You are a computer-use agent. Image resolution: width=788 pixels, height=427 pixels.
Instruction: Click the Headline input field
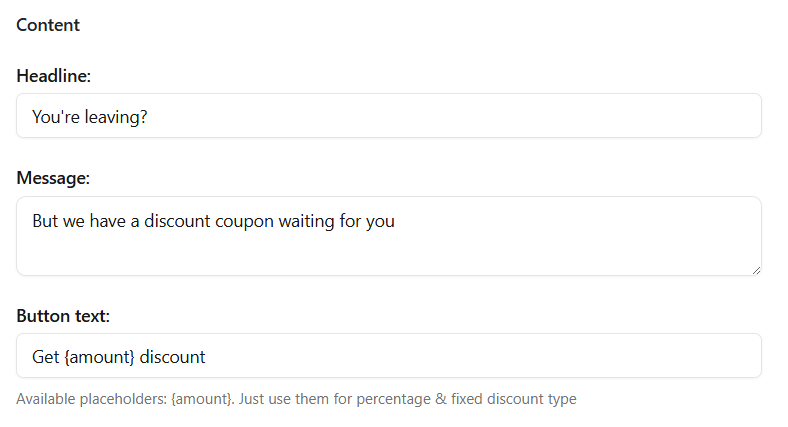click(388, 116)
